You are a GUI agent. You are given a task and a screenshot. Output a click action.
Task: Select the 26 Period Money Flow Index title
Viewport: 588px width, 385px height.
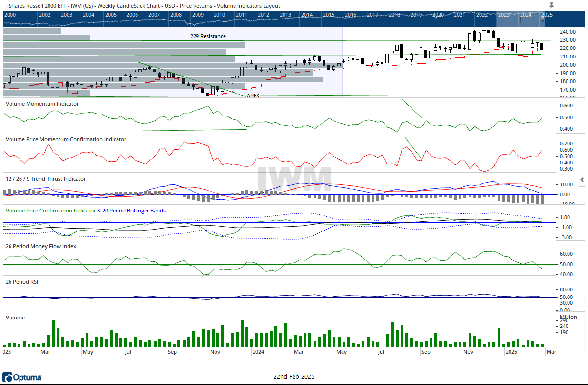coord(40,246)
